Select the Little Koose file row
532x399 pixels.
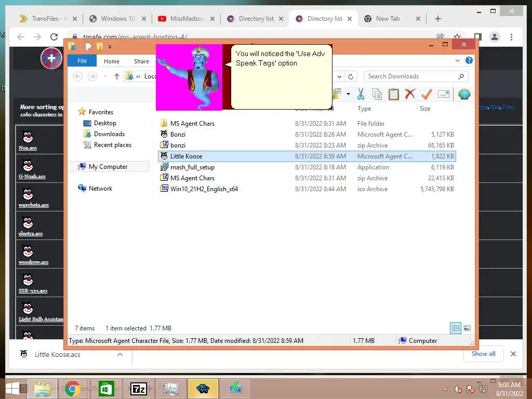pyautogui.click(x=307, y=156)
